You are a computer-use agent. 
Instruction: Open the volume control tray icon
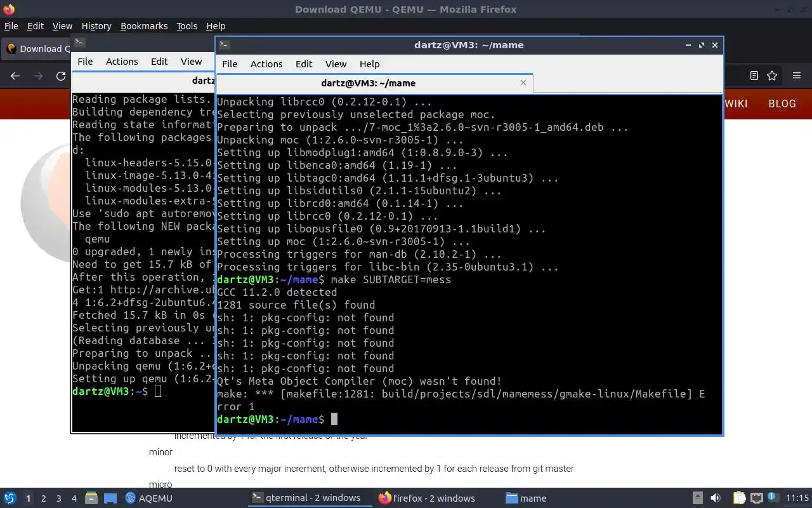click(x=715, y=498)
